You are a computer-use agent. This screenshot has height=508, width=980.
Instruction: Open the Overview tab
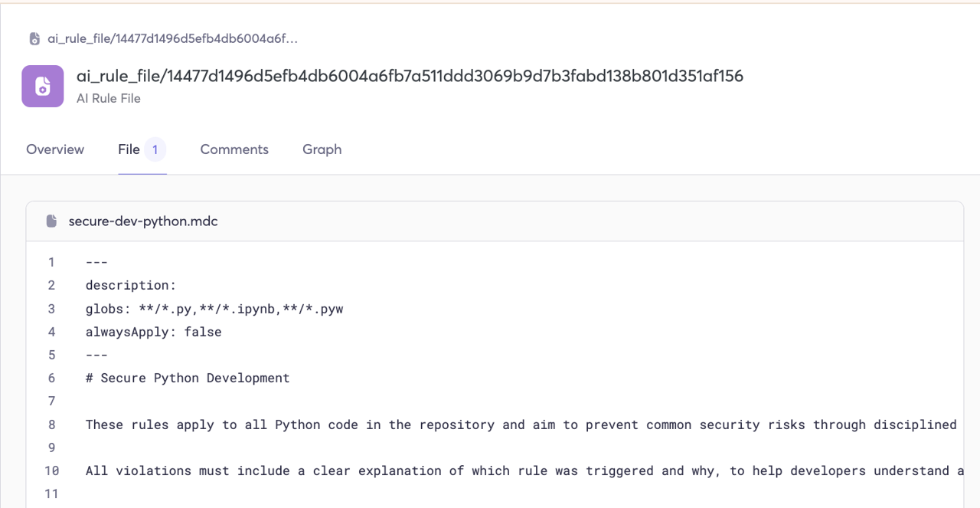(x=55, y=149)
